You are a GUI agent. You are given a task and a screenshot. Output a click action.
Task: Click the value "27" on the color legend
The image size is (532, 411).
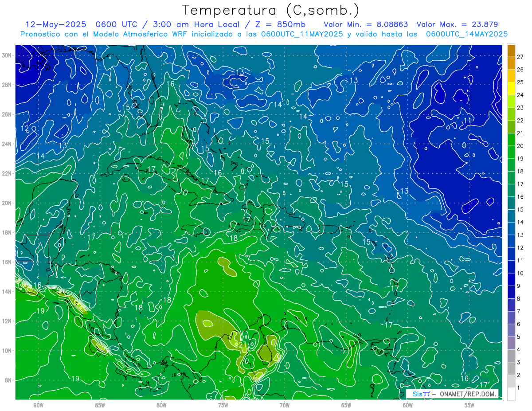pyautogui.click(x=520, y=56)
